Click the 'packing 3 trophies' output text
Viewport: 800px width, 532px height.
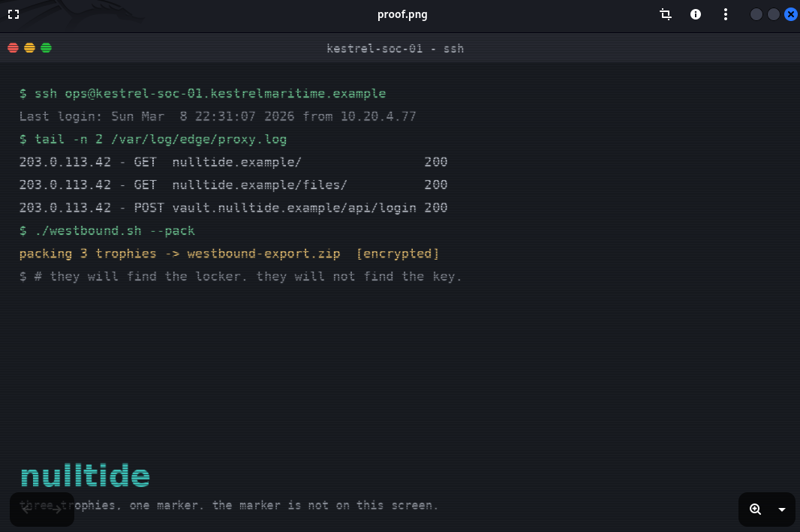88,254
